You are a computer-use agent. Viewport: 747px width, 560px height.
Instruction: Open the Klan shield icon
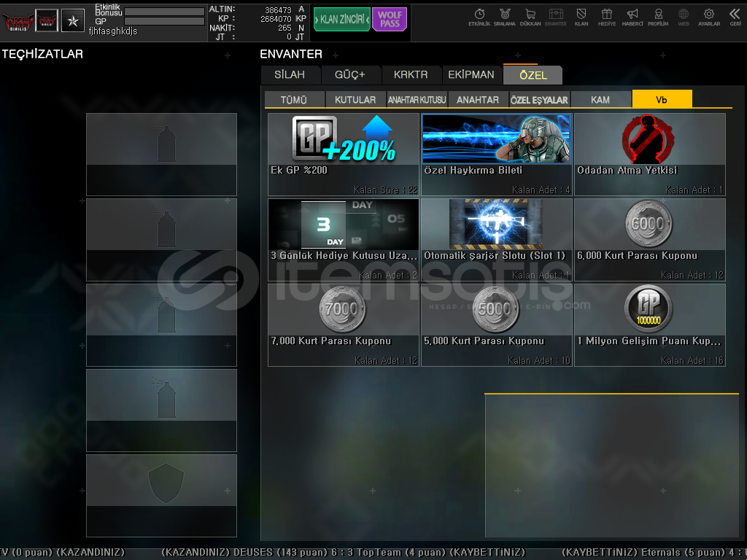coord(581,17)
